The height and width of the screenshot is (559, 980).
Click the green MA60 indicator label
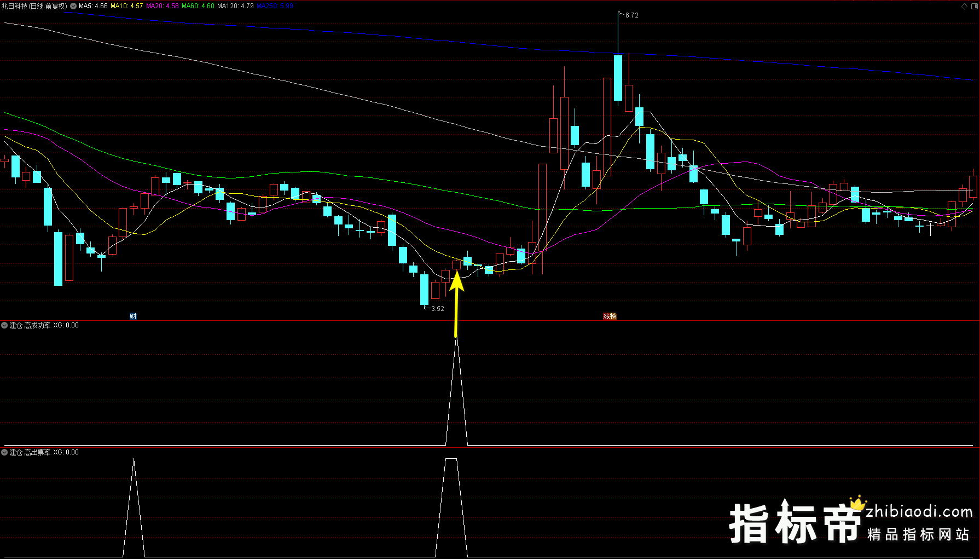click(198, 6)
